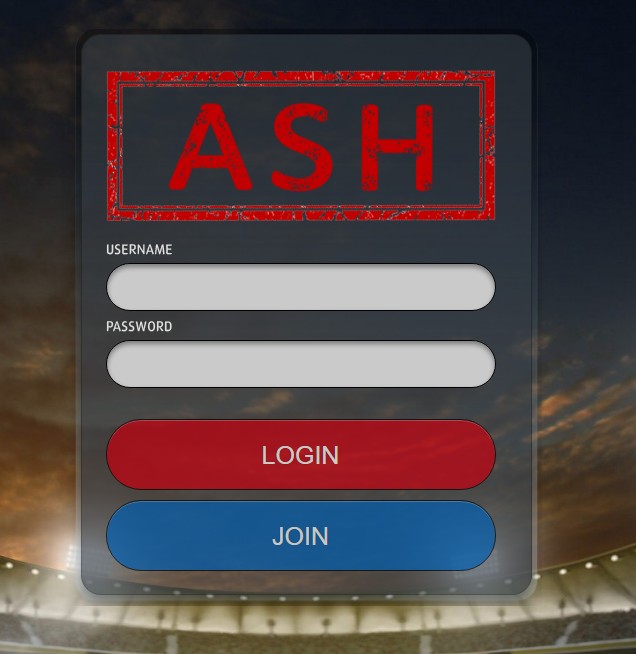Click the distressed red border of the logo
This screenshot has width=636, height=654.
301,78
